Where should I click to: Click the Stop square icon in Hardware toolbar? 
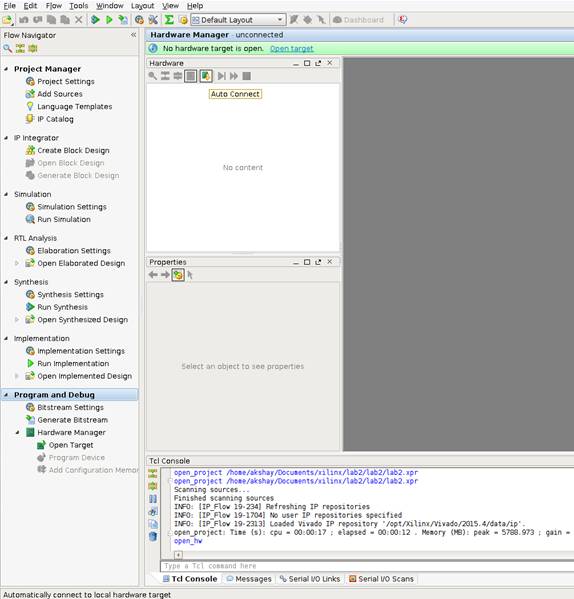click(x=247, y=76)
